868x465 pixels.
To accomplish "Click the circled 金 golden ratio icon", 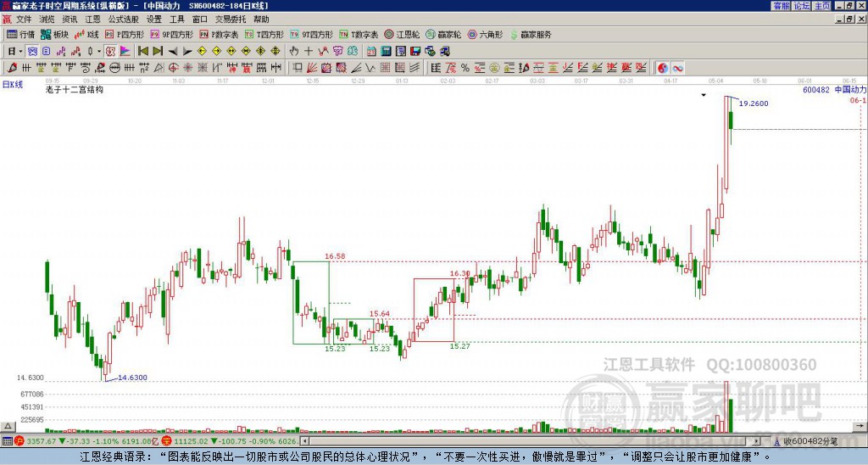I will tap(494, 68).
